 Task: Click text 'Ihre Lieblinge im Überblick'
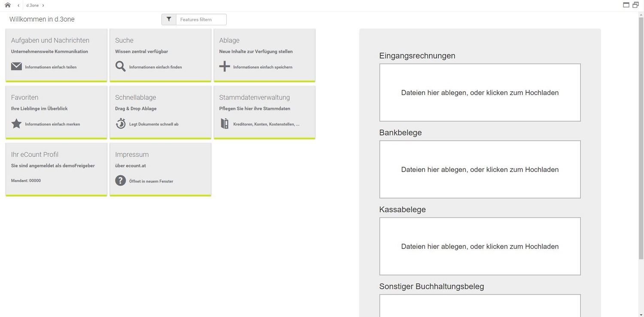[39, 109]
